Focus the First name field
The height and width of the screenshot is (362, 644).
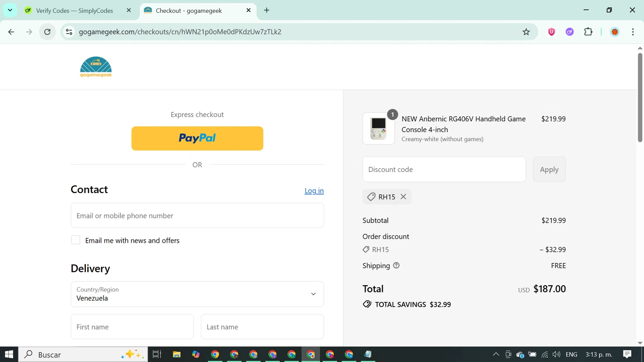[132, 327]
